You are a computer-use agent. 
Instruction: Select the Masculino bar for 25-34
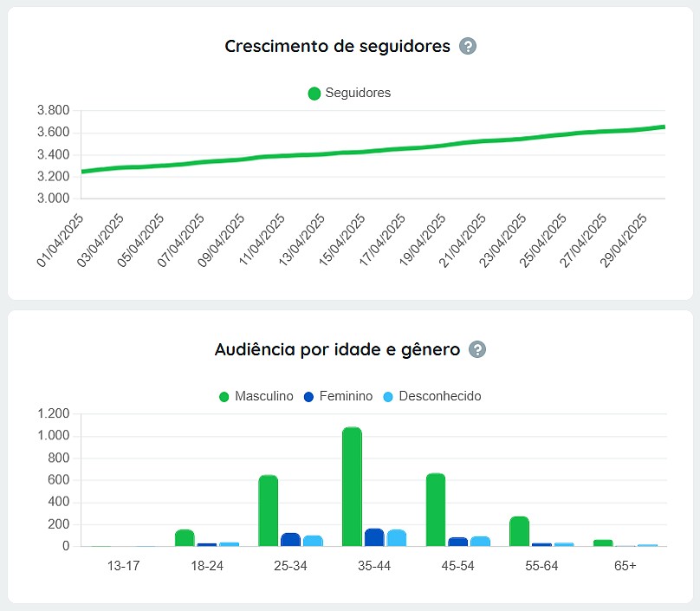[x=269, y=510]
